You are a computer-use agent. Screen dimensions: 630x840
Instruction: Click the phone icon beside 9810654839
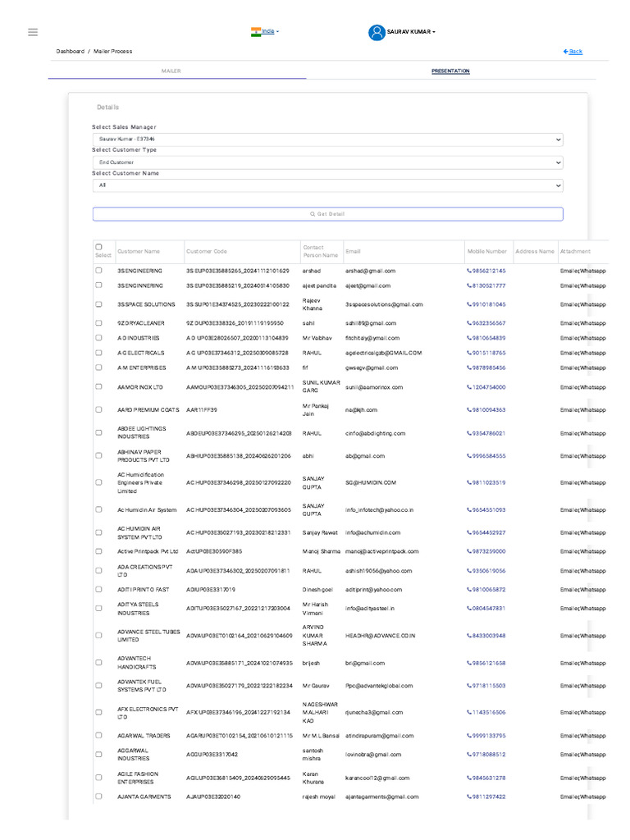[469, 338]
